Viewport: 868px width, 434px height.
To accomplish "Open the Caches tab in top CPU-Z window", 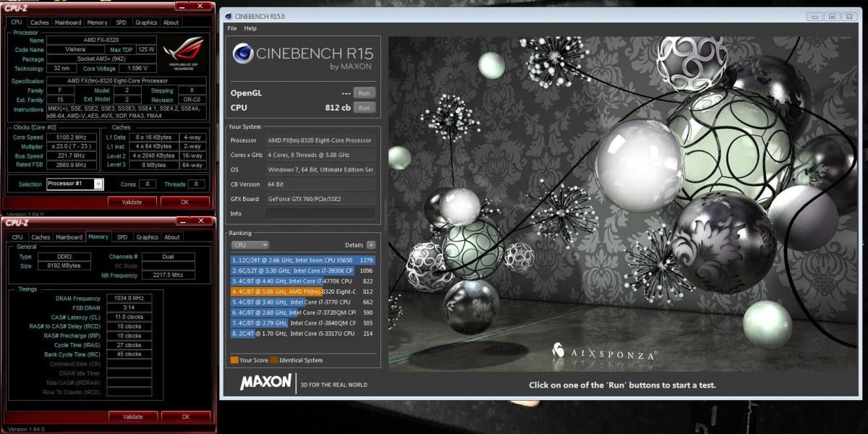I will click(40, 22).
